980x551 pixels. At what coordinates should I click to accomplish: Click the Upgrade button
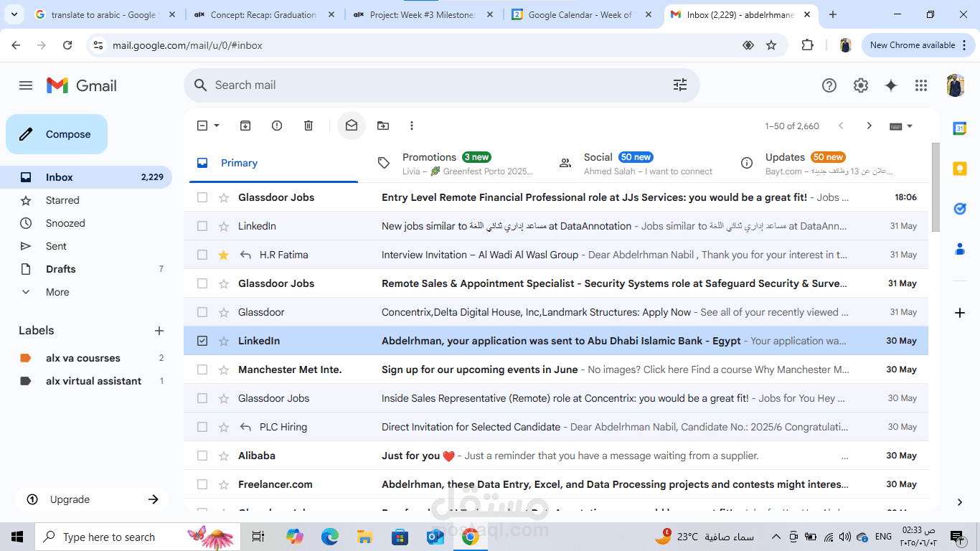(x=92, y=499)
